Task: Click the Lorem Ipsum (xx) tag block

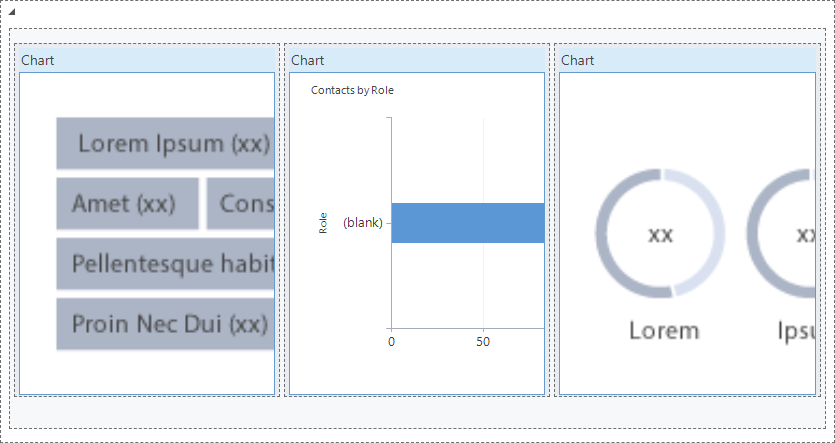Action: (x=165, y=143)
